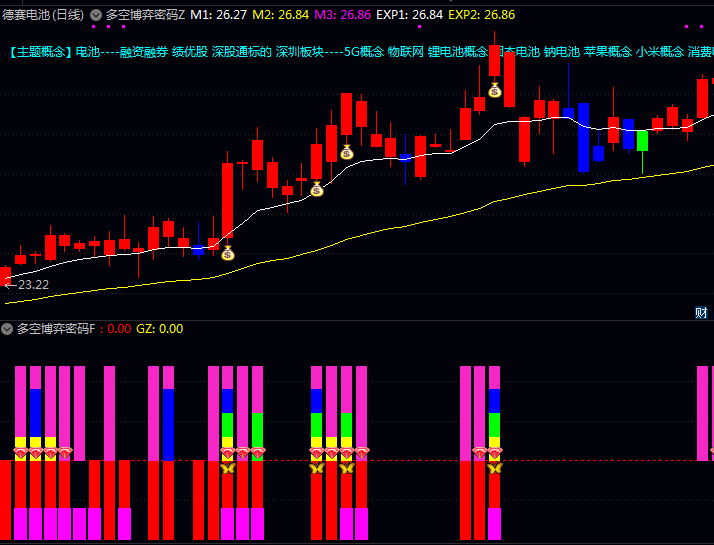Select the green candlestick on the chart
Screen dimensions: 714x545
tap(642, 141)
